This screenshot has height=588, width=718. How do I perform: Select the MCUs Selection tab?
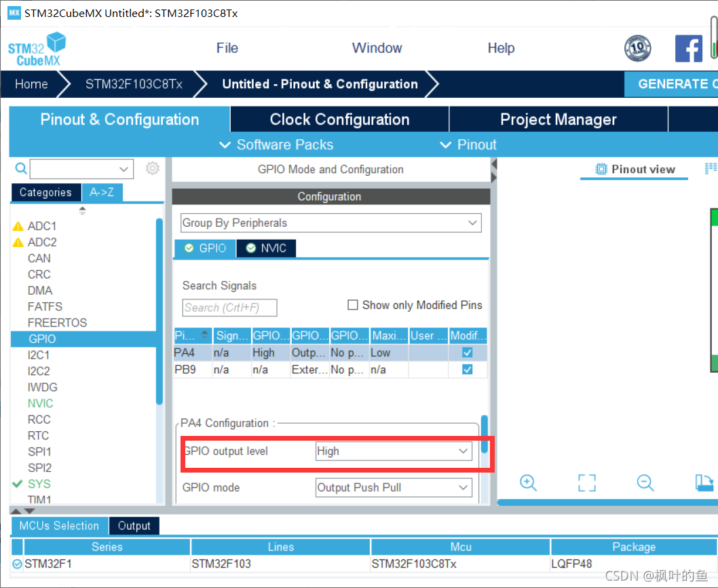(x=59, y=526)
